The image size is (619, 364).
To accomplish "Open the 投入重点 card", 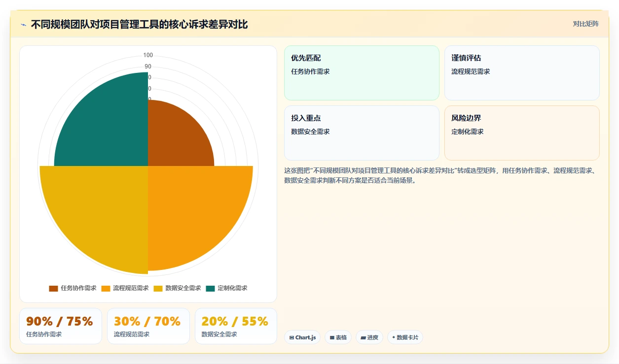I will pyautogui.click(x=362, y=133).
